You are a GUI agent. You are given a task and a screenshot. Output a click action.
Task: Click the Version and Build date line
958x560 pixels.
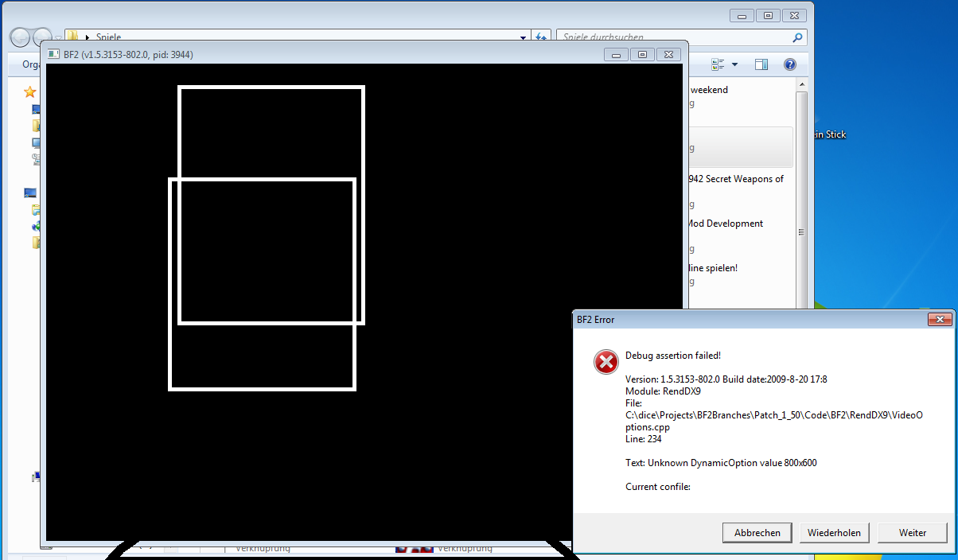726,379
